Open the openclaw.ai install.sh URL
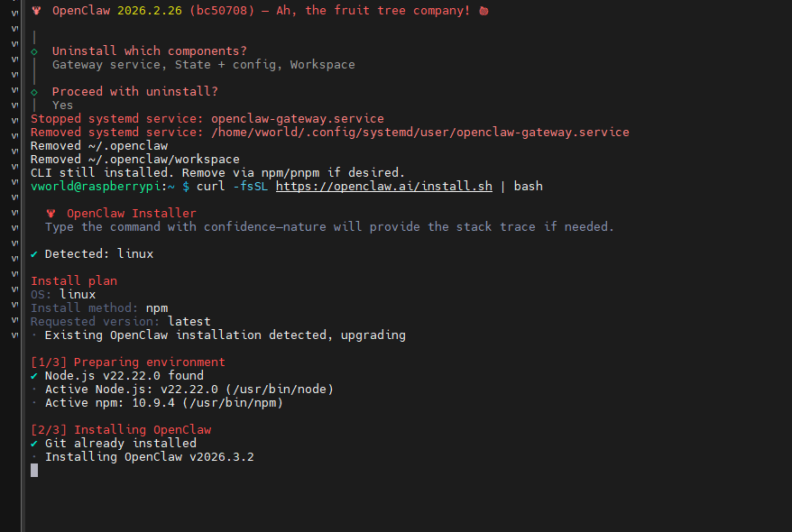Screen dimensions: 792x532 tap(382, 187)
